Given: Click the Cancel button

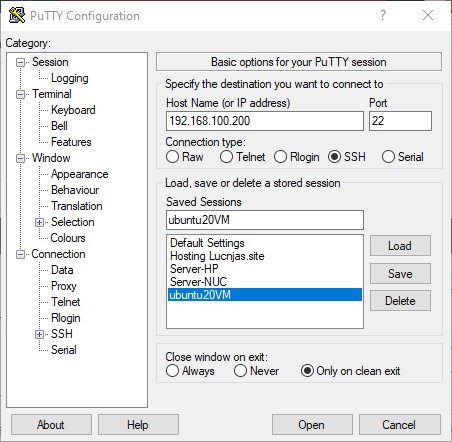Looking at the screenshot, I should (x=400, y=425).
